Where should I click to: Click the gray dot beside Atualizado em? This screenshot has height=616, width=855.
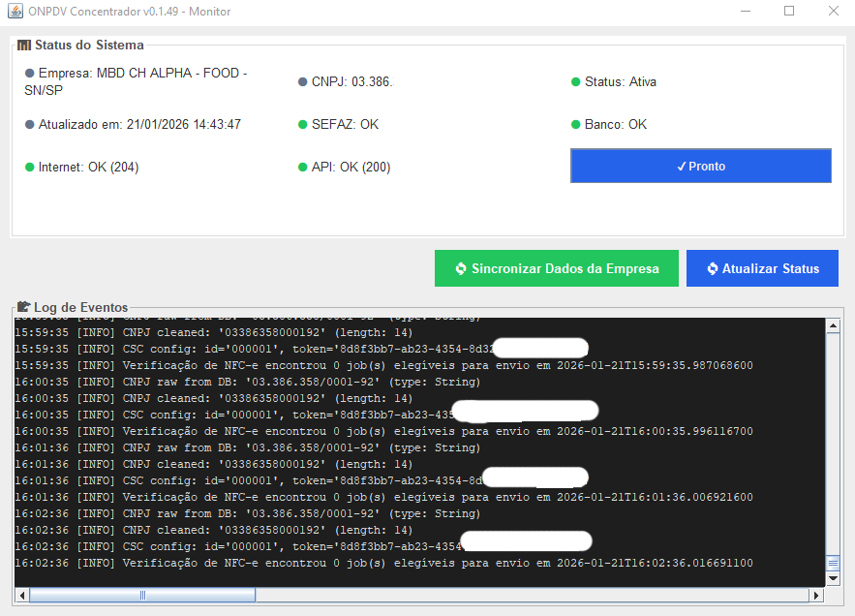pyautogui.click(x=30, y=125)
